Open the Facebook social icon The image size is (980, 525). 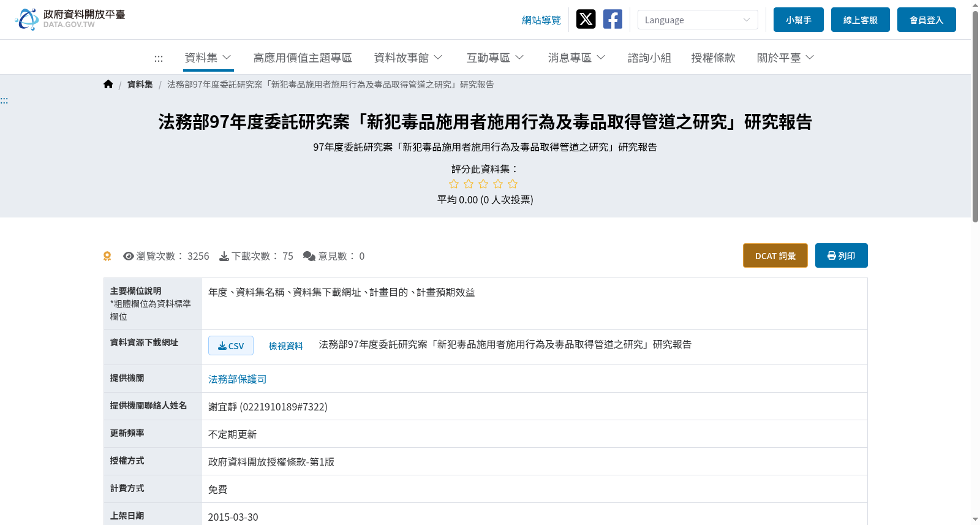612,19
